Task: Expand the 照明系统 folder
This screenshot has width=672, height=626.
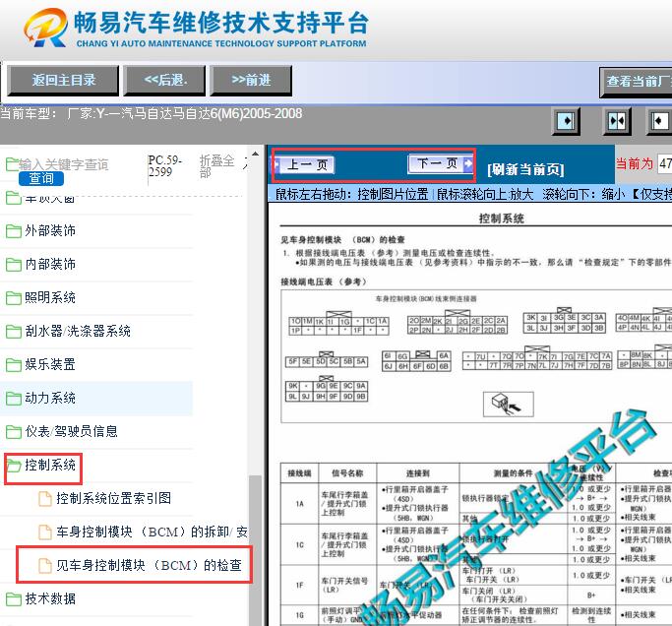Action: [50, 297]
